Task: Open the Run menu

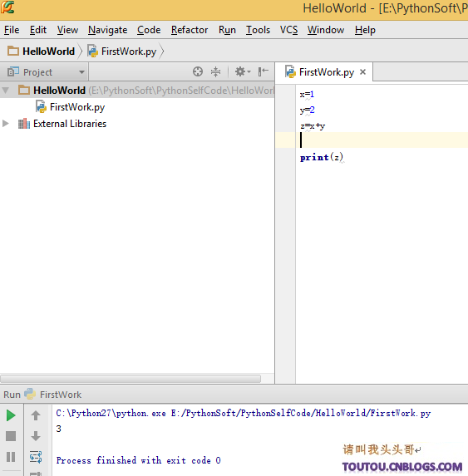Action: 227,30
